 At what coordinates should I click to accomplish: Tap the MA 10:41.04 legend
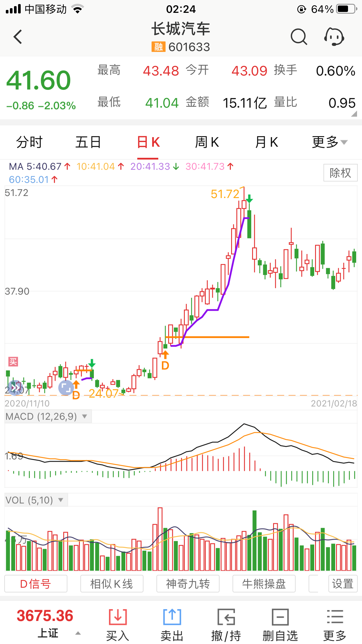tap(101, 167)
